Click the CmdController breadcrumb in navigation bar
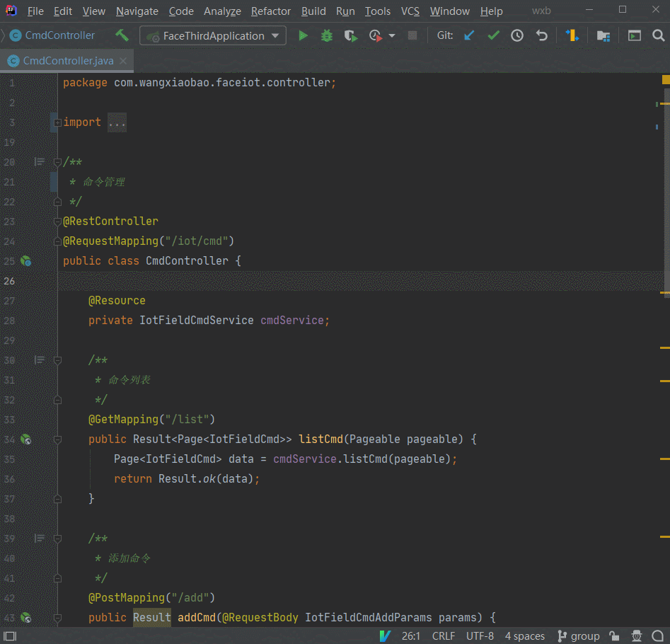 pyautogui.click(x=52, y=35)
